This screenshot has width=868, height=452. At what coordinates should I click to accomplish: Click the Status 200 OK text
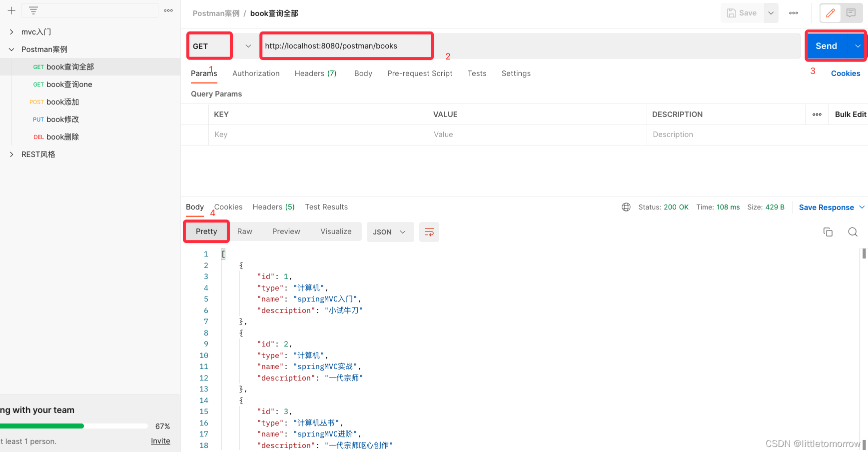tap(663, 207)
